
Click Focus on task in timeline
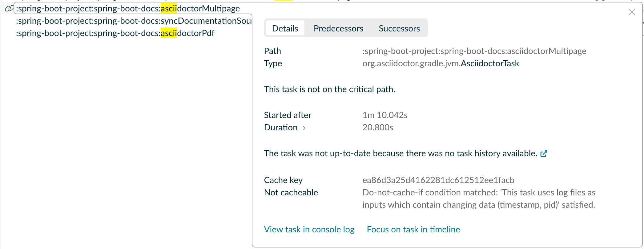[413, 229]
